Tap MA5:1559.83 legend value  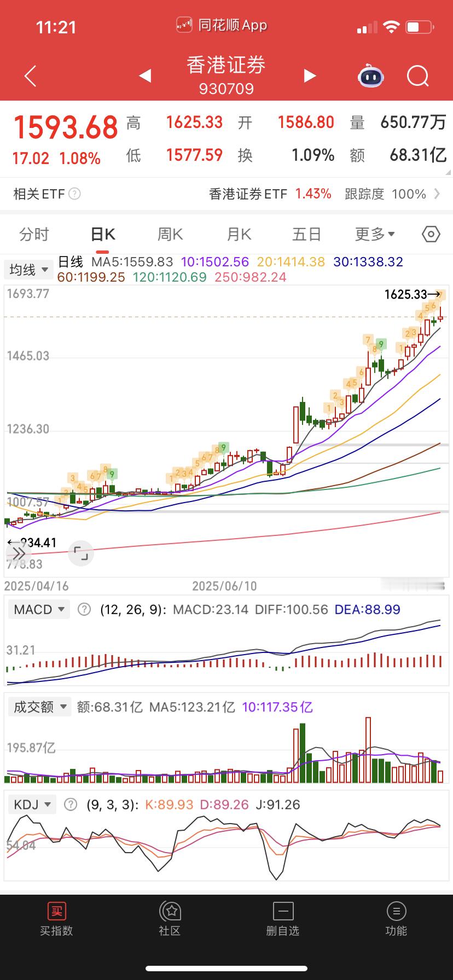[x=132, y=262]
